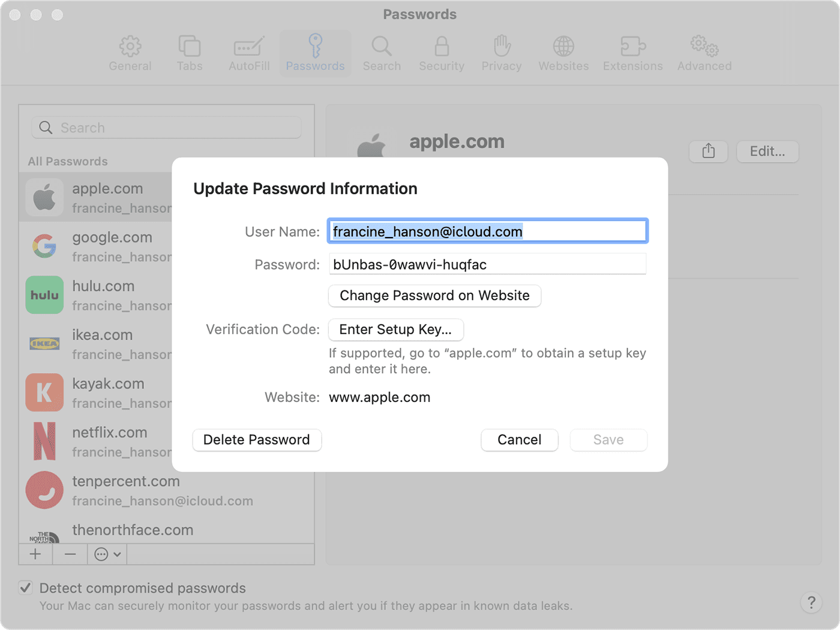Click the Password input field
Image resolution: width=840 pixels, height=630 pixels.
click(x=487, y=265)
